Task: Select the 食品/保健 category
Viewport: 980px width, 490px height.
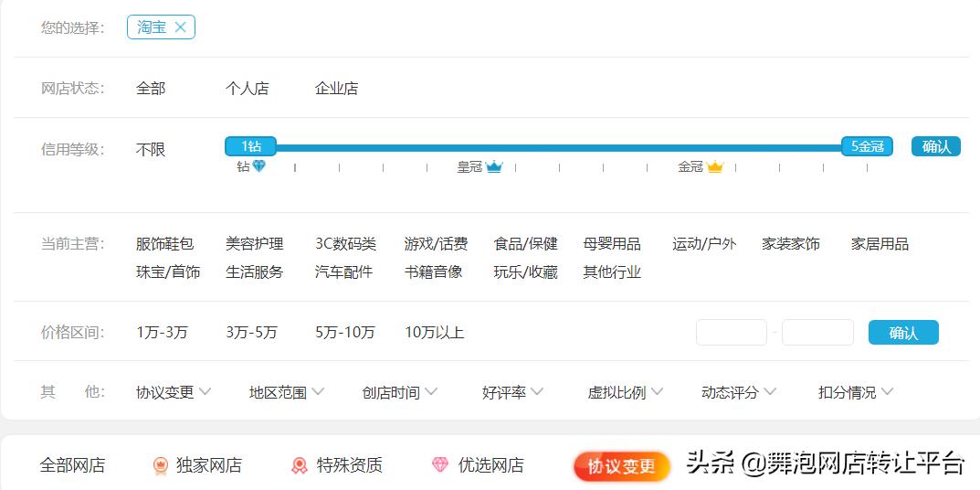Action: 526,244
